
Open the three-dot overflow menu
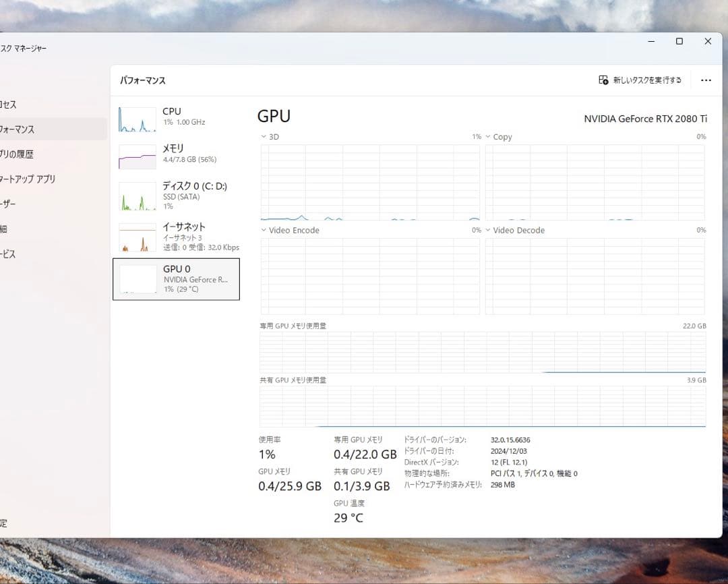point(706,80)
